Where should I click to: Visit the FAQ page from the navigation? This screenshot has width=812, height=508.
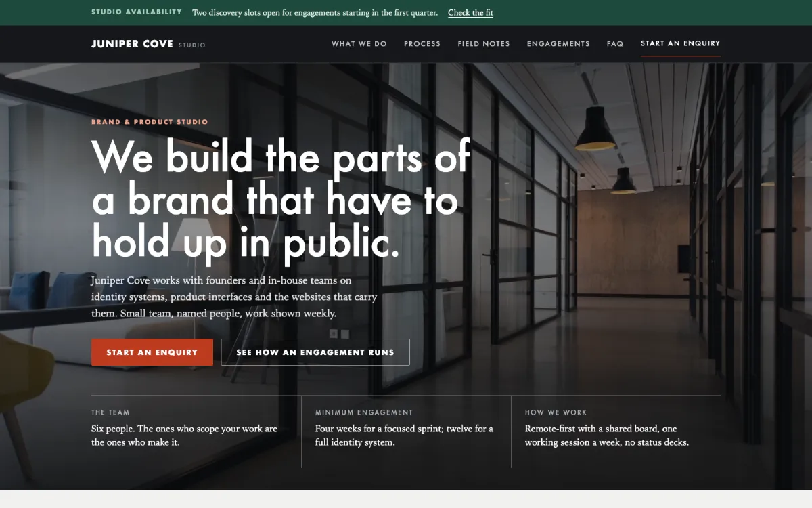615,44
